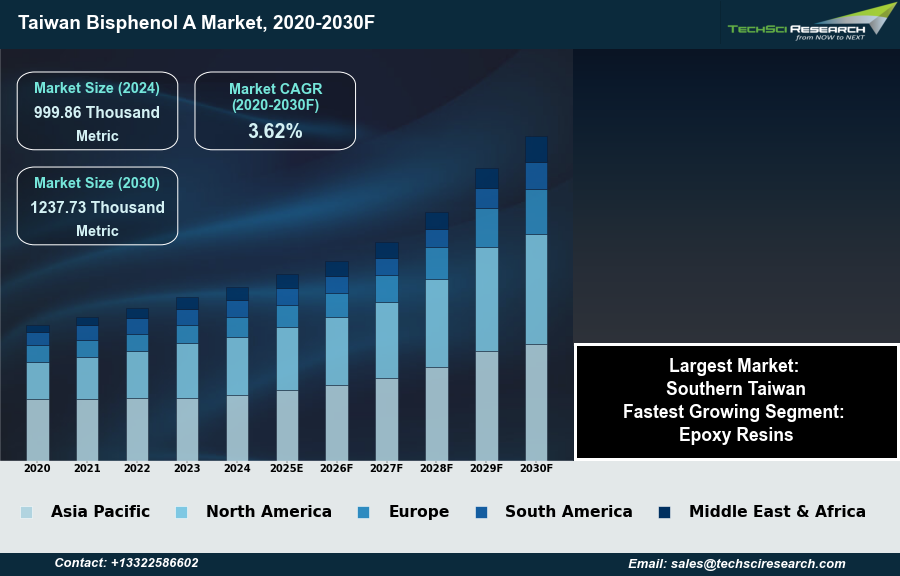Image resolution: width=900 pixels, height=576 pixels.
Task: Select the Market Size (2030) box
Action: (97, 206)
